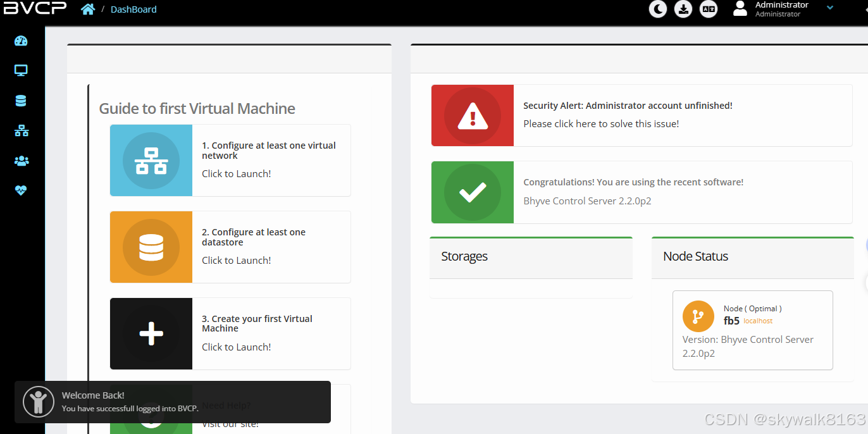
Task: Click the Node Status panel header
Action: click(x=753, y=257)
